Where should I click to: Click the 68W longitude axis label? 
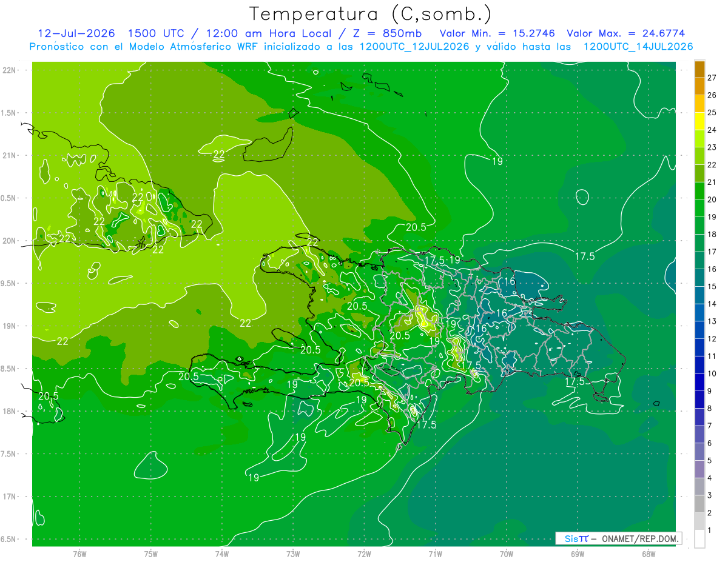[649, 554]
